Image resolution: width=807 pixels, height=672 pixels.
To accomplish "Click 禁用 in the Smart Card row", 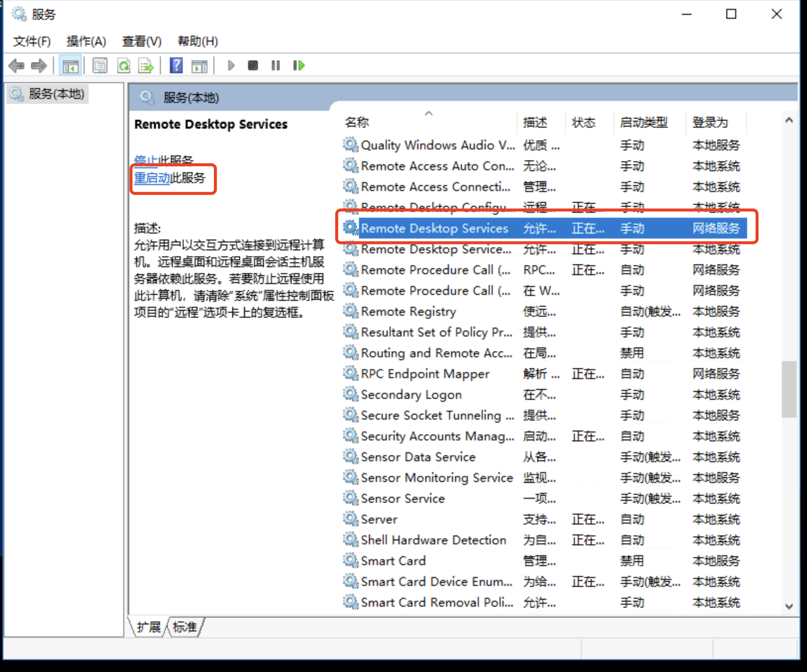I will click(x=632, y=561).
